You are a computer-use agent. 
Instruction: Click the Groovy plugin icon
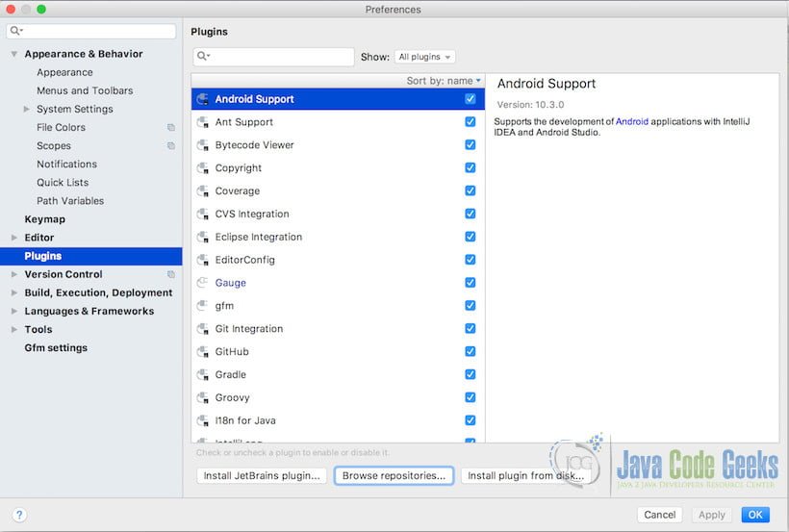pos(203,397)
